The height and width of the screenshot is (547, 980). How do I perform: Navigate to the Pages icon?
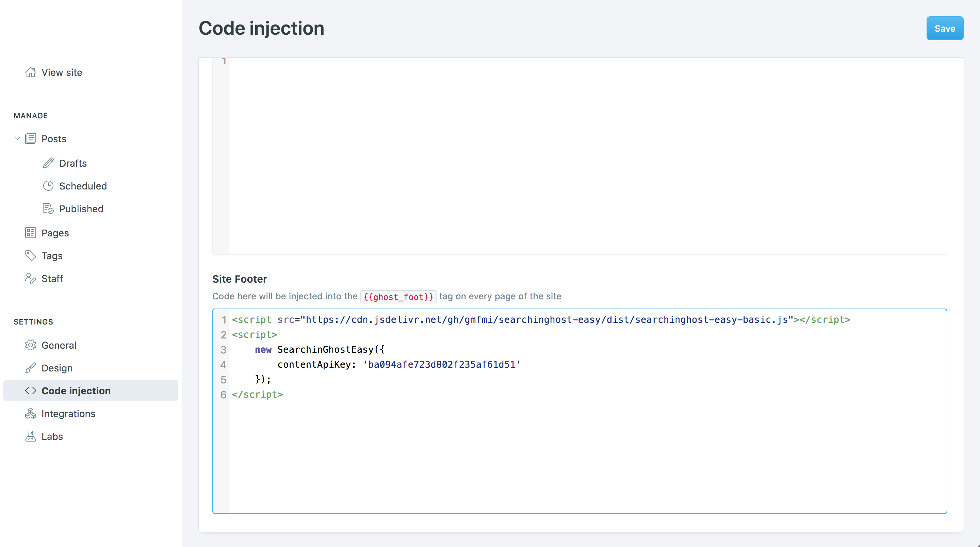pyautogui.click(x=30, y=233)
